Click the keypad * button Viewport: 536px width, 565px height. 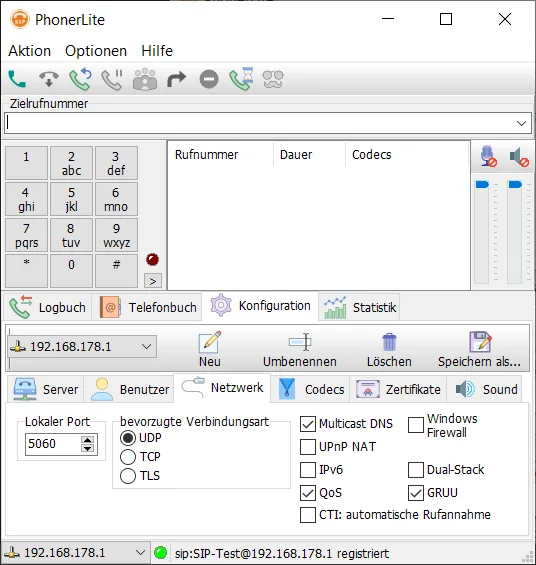tap(26, 271)
